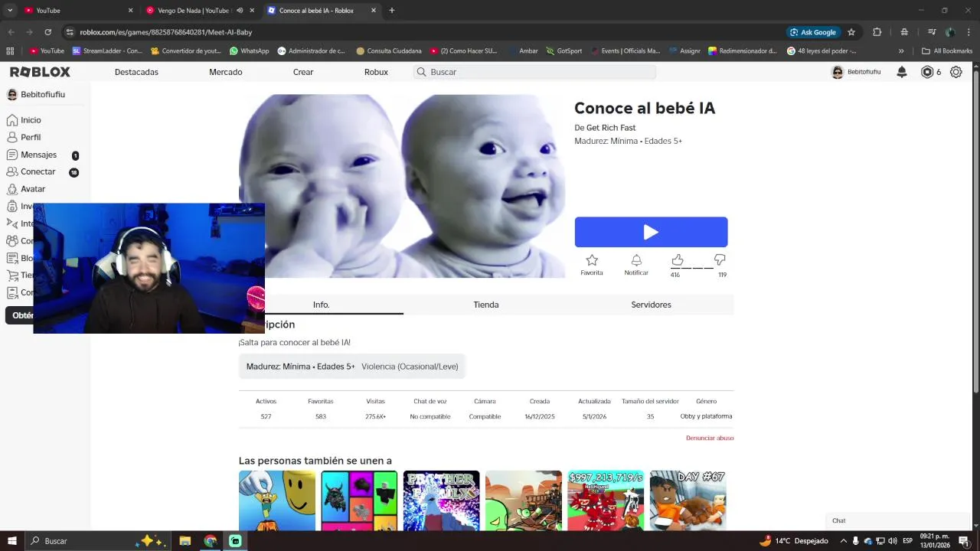The height and width of the screenshot is (551, 980).
Task: Open Windows notification center icon
Action: 963,541
